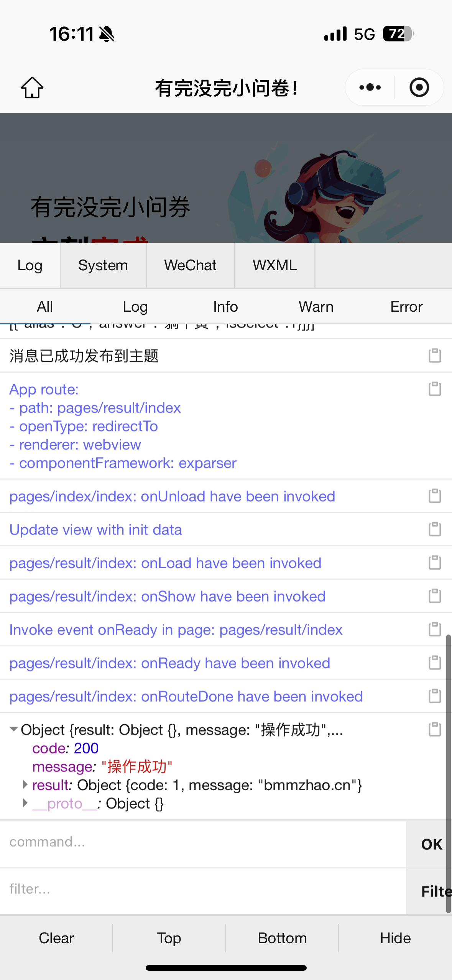Clear the console log
Screen dimensions: 452x980
(56, 938)
